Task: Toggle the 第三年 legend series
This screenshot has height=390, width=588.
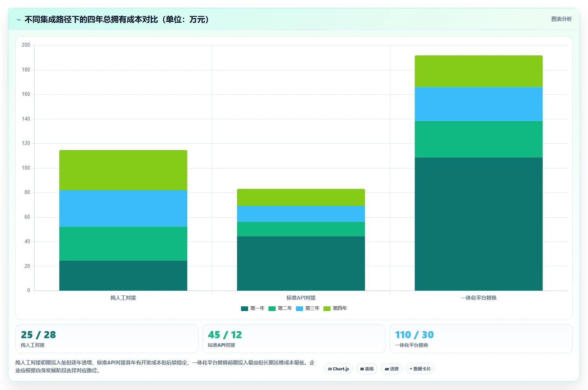Action: 308,308
